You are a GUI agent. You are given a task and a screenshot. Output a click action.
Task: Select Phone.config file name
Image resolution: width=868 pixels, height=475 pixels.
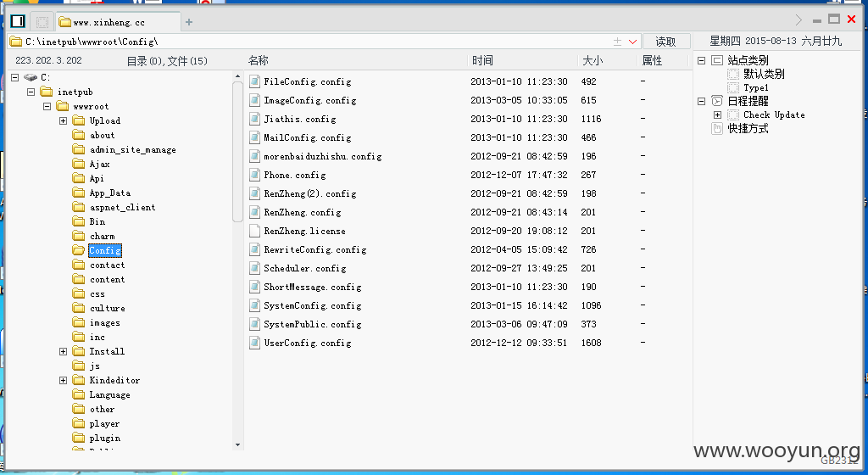pyautogui.click(x=295, y=175)
